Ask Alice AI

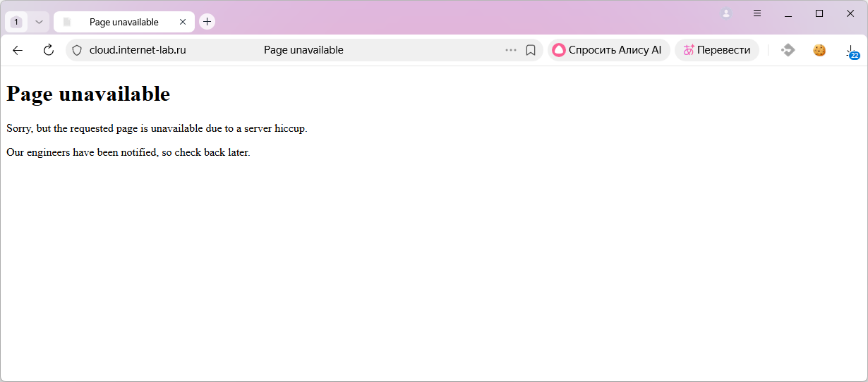(608, 50)
